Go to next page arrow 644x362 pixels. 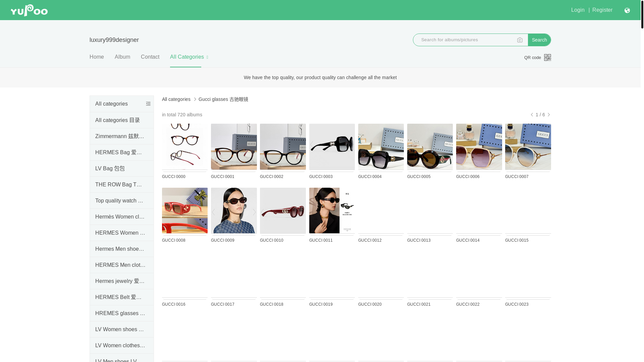(549, 115)
